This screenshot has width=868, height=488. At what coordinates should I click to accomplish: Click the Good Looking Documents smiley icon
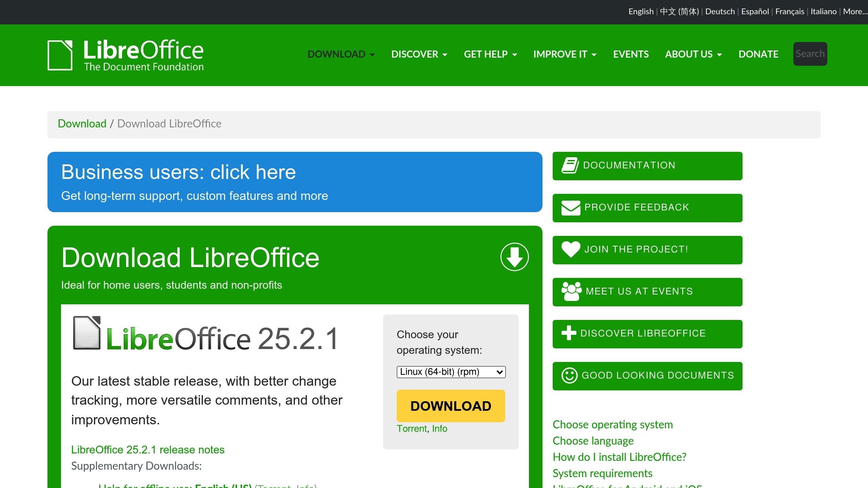pyautogui.click(x=570, y=375)
